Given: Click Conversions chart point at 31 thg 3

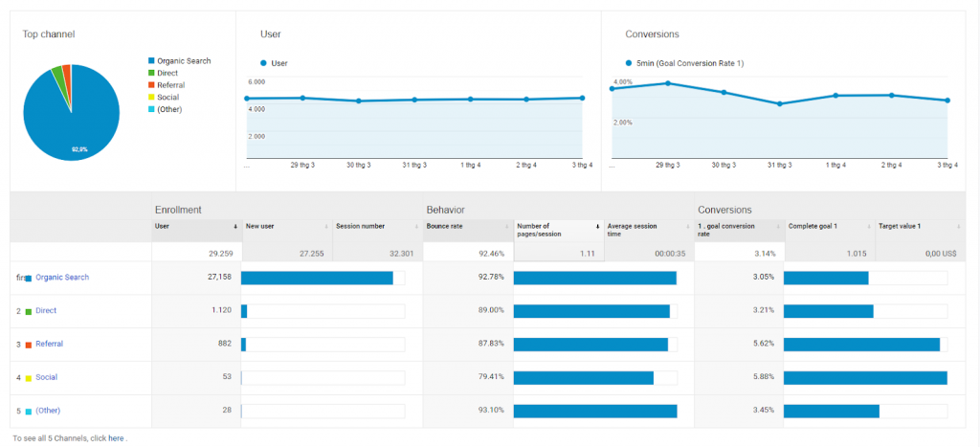Looking at the screenshot, I should coord(780,103).
